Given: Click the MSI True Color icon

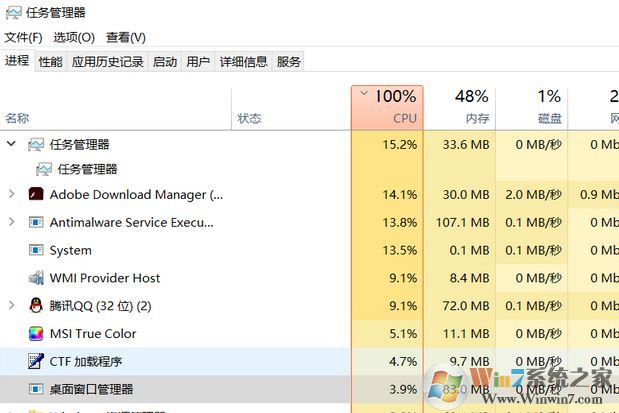Looking at the screenshot, I should click(36, 334).
